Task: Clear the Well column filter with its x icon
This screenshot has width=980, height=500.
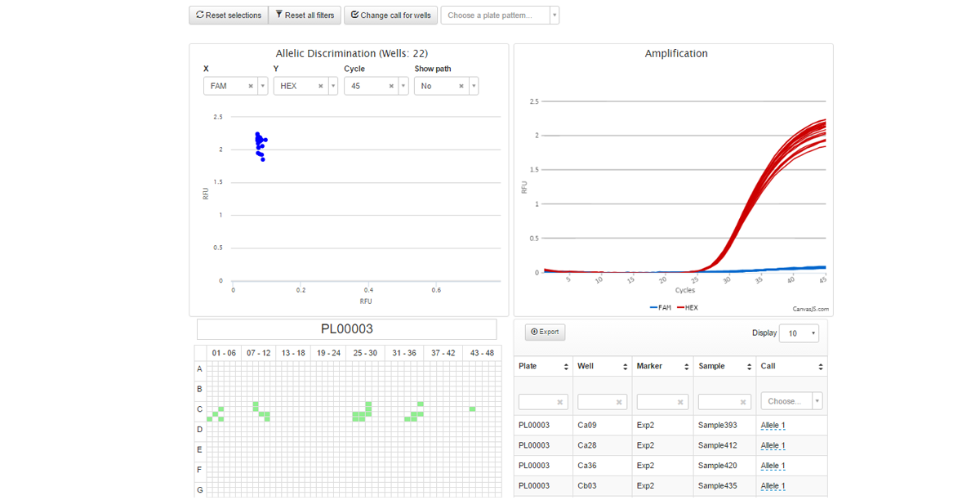Action: pos(619,401)
